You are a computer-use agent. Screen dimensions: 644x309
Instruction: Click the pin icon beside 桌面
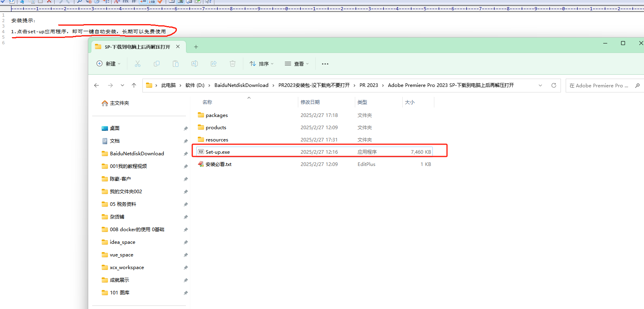coord(186,128)
